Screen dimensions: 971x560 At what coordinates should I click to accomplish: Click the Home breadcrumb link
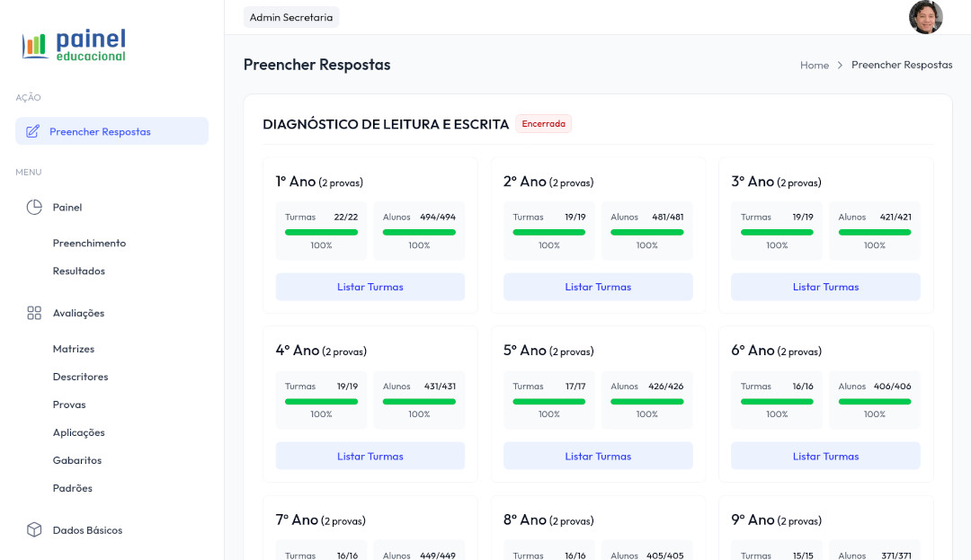click(x=814, y=65)
